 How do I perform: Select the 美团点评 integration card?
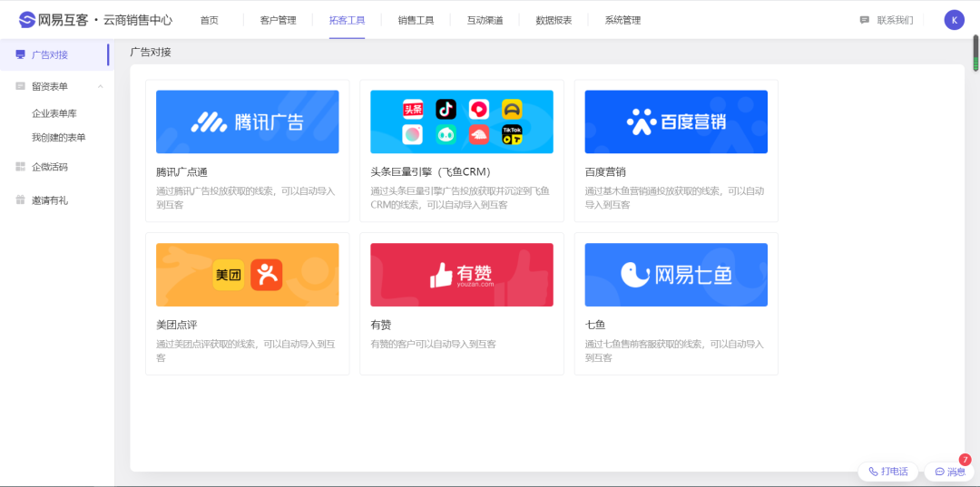pyautogui.click(x=247, y=303)
